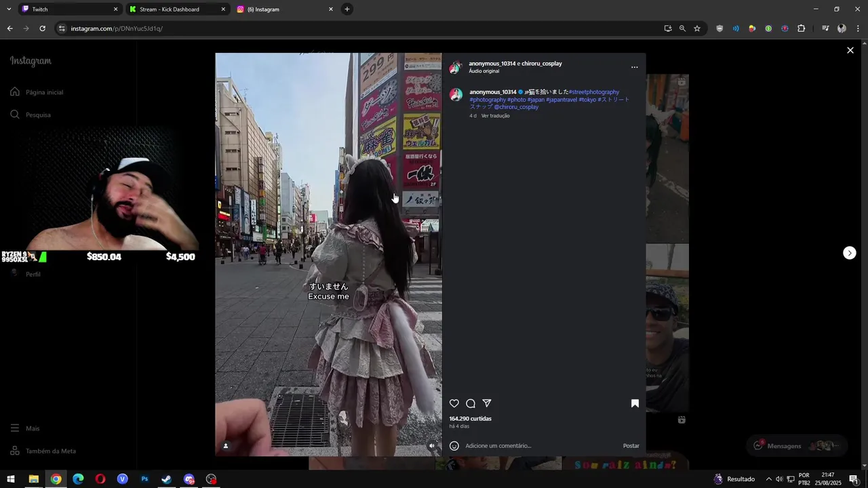Toggle the saved bookmark on this post
This screenshot has height=488, width=868.
point(635,403)
